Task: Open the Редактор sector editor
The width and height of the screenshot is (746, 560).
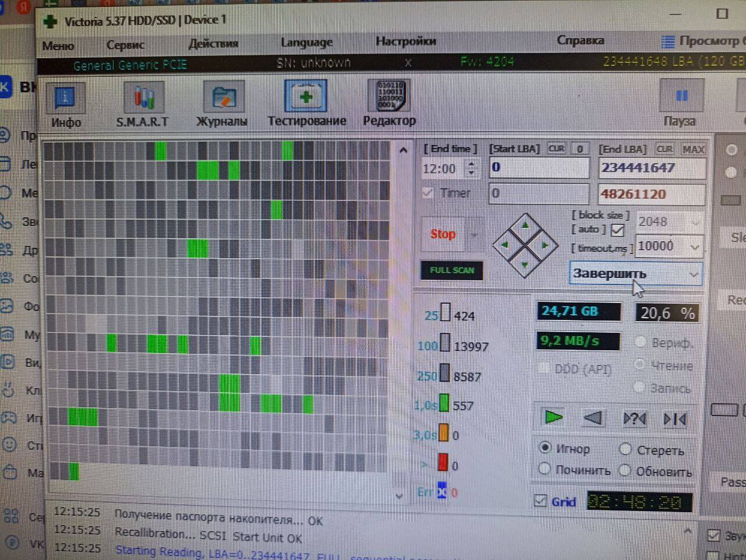Action: [389, 104]
